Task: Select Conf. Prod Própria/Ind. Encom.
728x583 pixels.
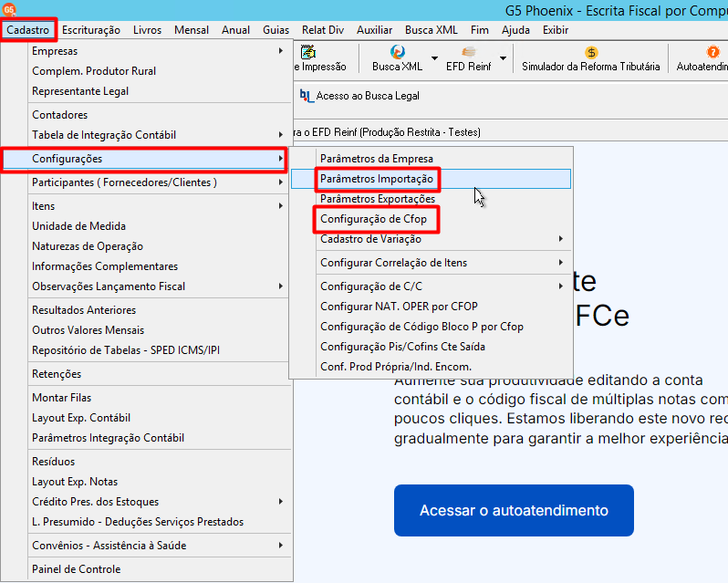Action: point(431,366)
